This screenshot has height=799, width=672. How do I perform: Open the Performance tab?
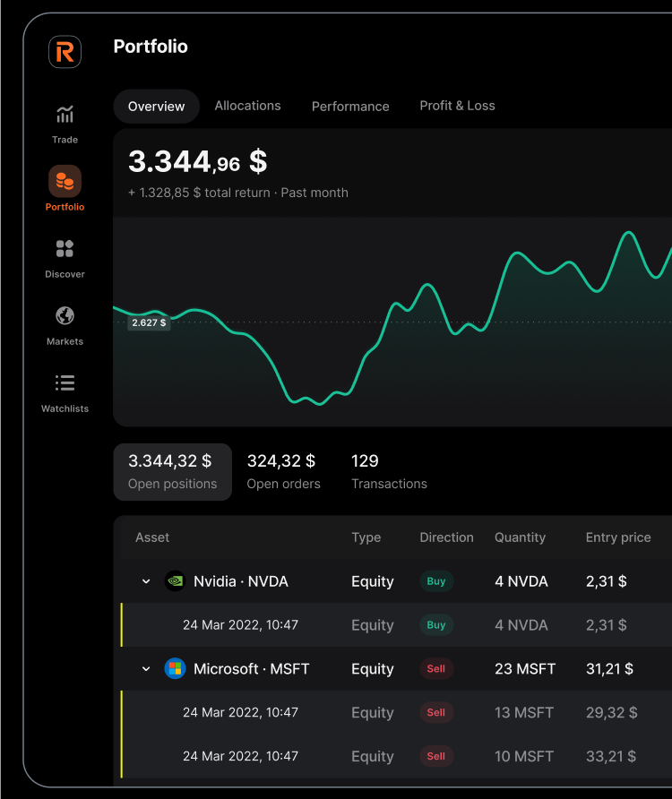click(350, 106)
